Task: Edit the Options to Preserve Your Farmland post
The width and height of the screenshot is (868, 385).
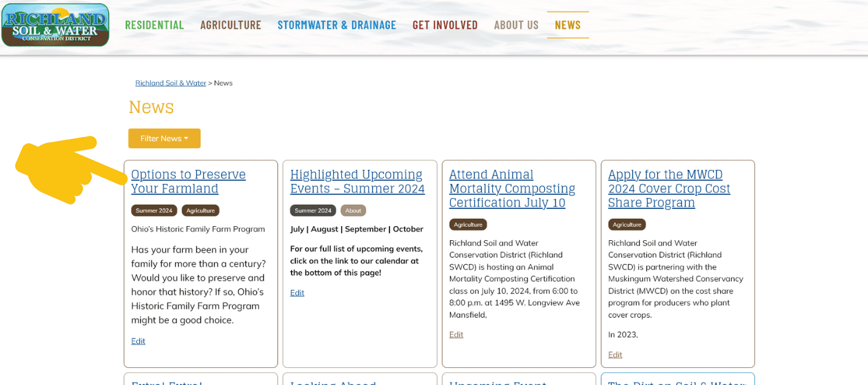Action: 138,341
